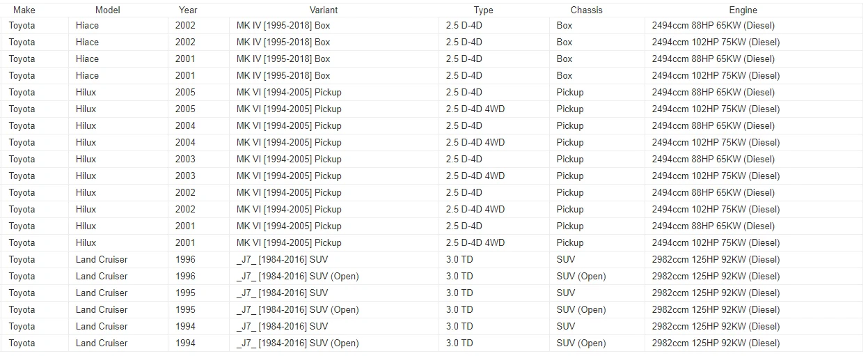The image size is (868, 356).
Task: Click the Variant column header
Action: point(324,10)
